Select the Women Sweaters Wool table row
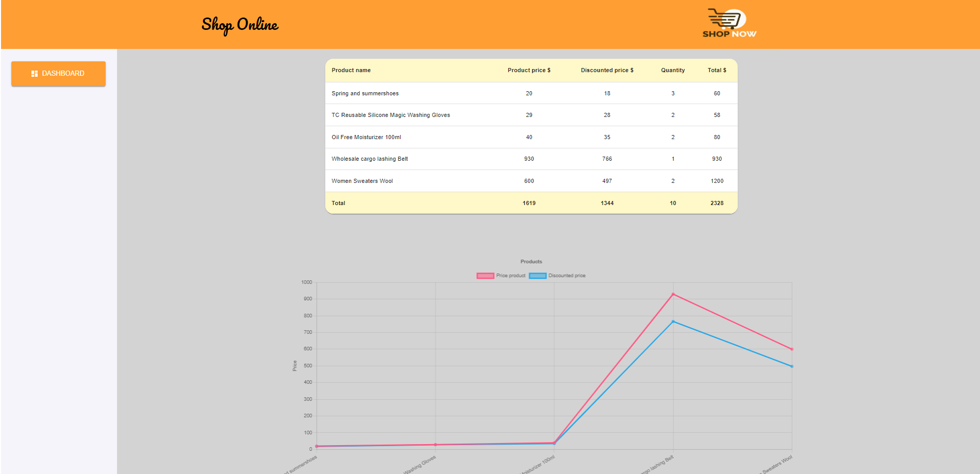Screen dimensions: 980x474 click(x=531, y=181)
